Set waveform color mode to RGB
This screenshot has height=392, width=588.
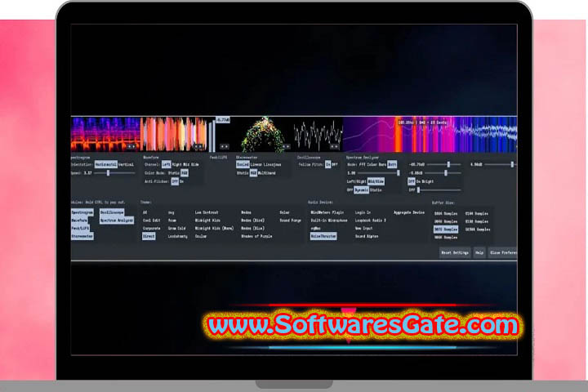pyautogui.click(x=185, y=173)
